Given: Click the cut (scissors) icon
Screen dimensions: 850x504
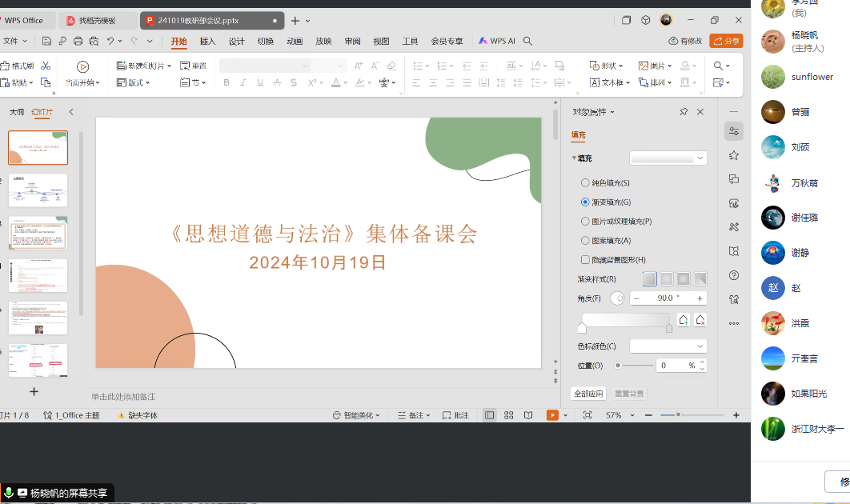Looking at the screenshot, I should (x=46, y=66).
